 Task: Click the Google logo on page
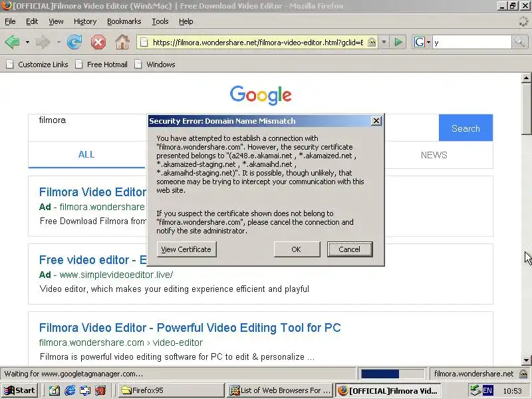[261, 95]
